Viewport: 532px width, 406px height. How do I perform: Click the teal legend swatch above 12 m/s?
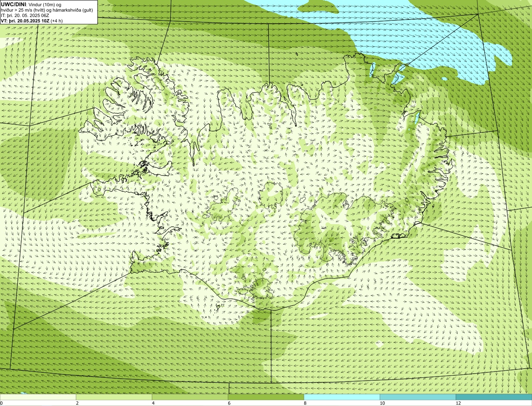(494, 397)
